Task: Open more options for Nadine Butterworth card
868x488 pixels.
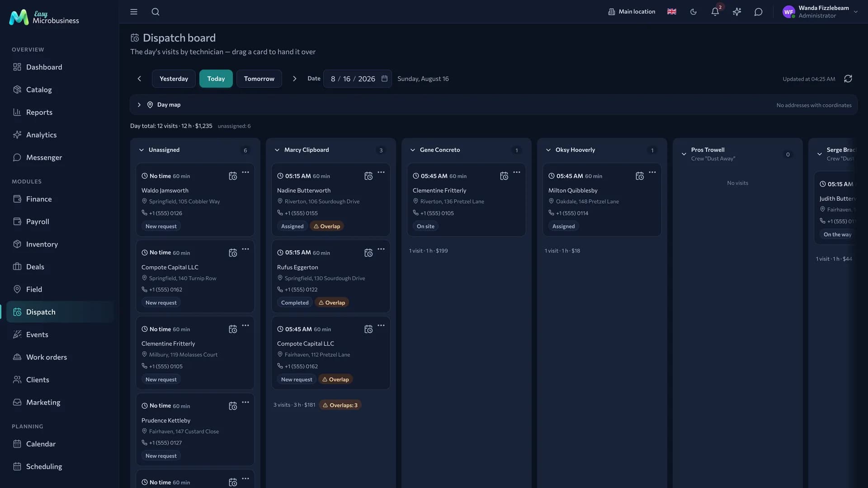Action: 381,172
